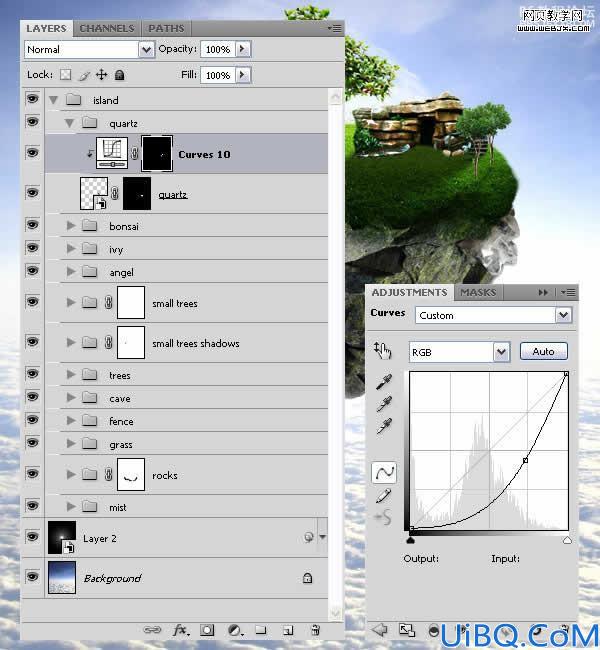Viewport: 600px width, 650px height.
Task: Click the link layers icon
Action: click(152, 630)
